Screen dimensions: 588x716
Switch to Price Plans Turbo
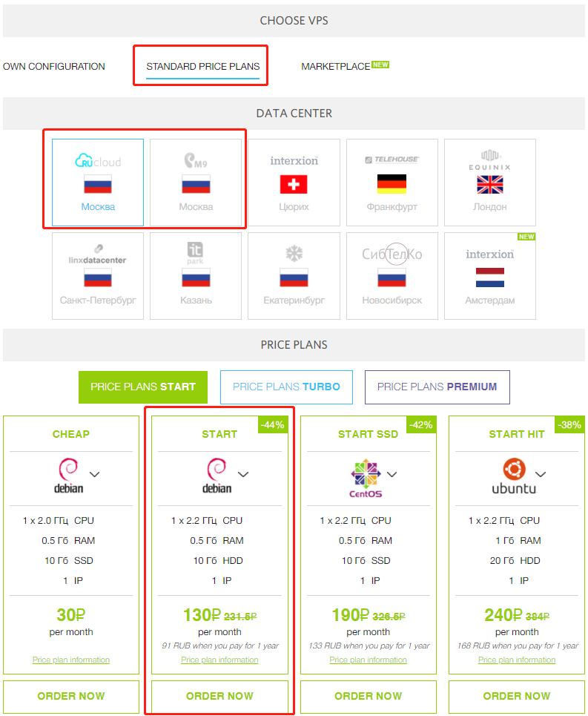pos(286,387)
